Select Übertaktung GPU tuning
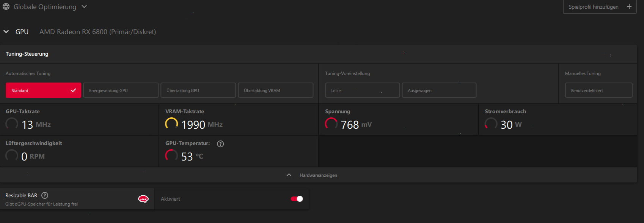This screenshot has width=644, height=223. pos(198,90)
